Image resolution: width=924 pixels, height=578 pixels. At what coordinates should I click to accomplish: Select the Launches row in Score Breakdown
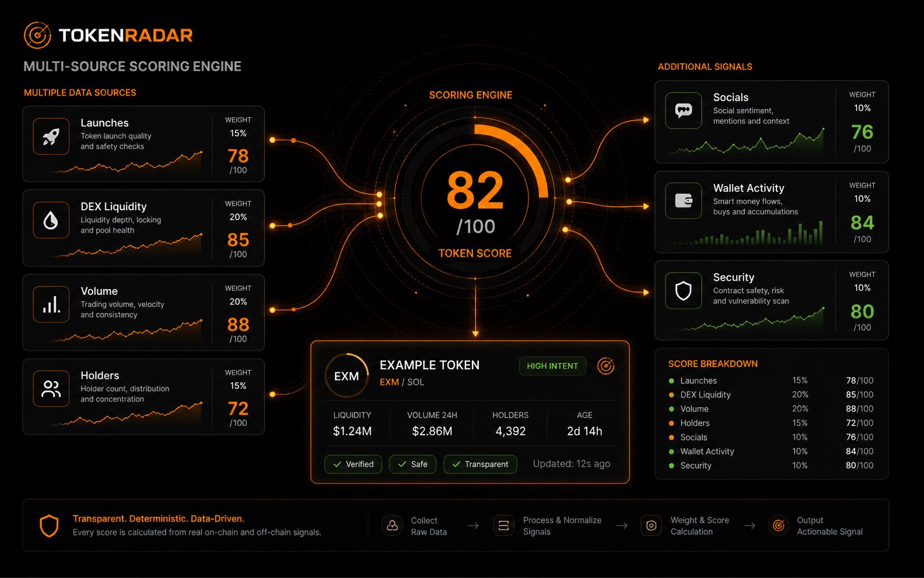point(771,380)
